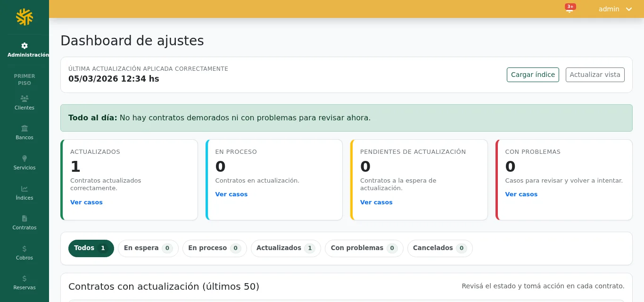Select the Todos filter tab
644x302 pixels.
point(91,248)
